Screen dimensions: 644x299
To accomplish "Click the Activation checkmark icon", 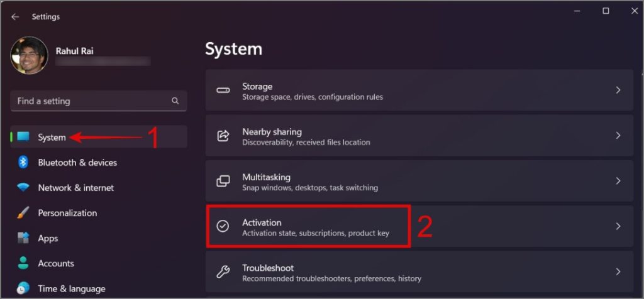I will click(x=223, y=226).
